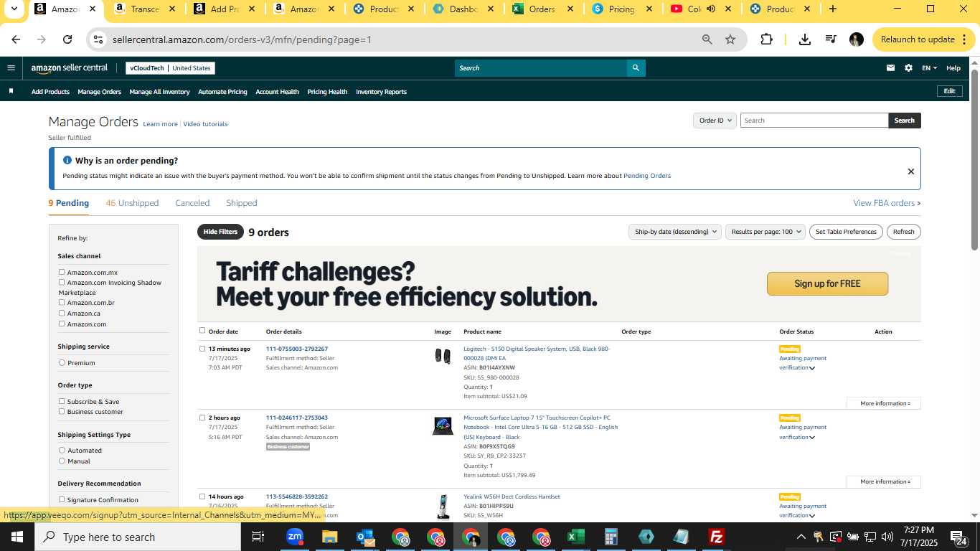Open Manage All Inventory menu item

point(159,92)
